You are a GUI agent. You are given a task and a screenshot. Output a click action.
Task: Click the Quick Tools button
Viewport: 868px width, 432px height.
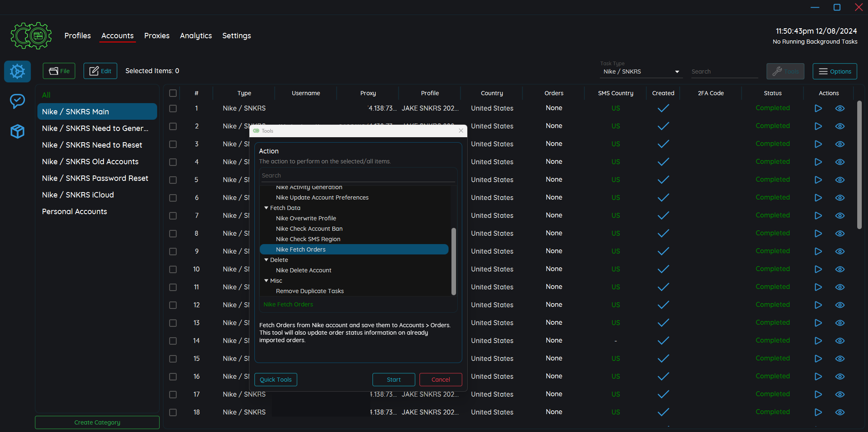click(x=276, y=380)
